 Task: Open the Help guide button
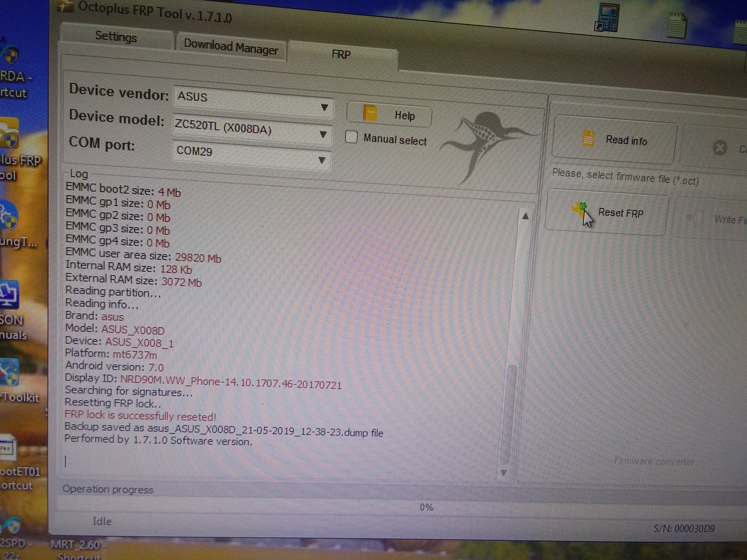pyautogui.click(x=389, y=115)
